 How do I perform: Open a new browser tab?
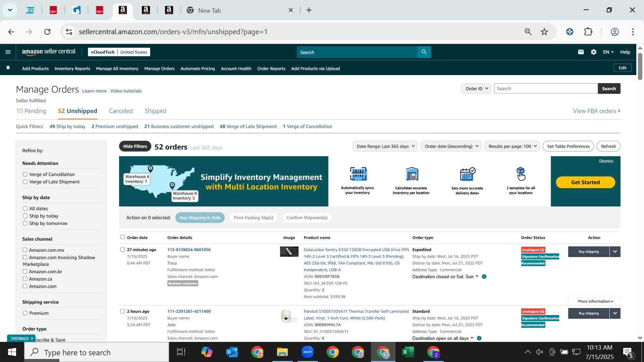click(x=309, y=10)
